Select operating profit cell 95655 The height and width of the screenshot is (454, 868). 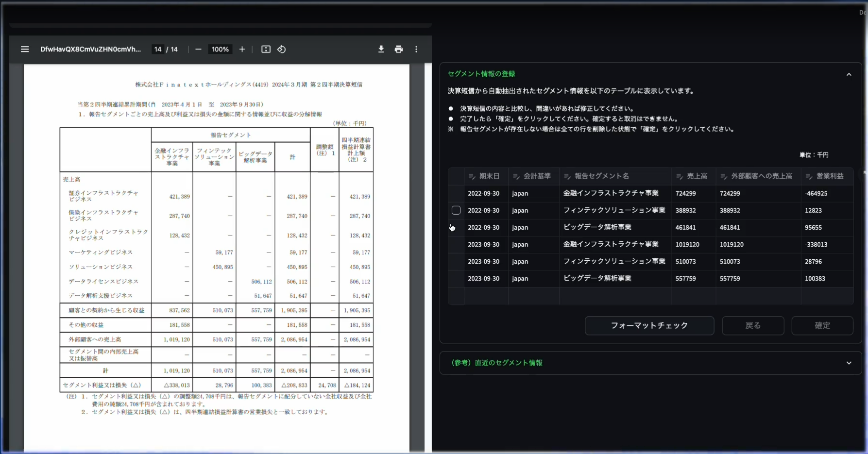(x=827, y=227)
